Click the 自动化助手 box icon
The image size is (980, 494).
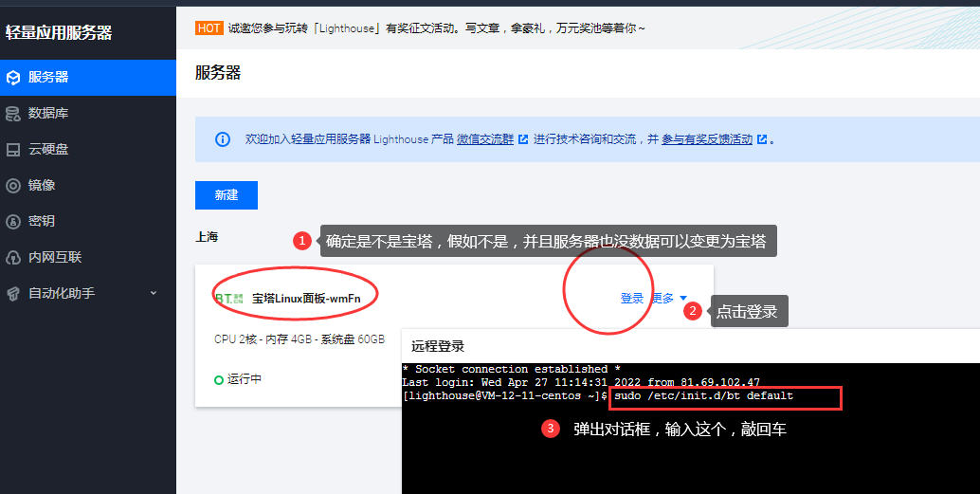(13, 294)
